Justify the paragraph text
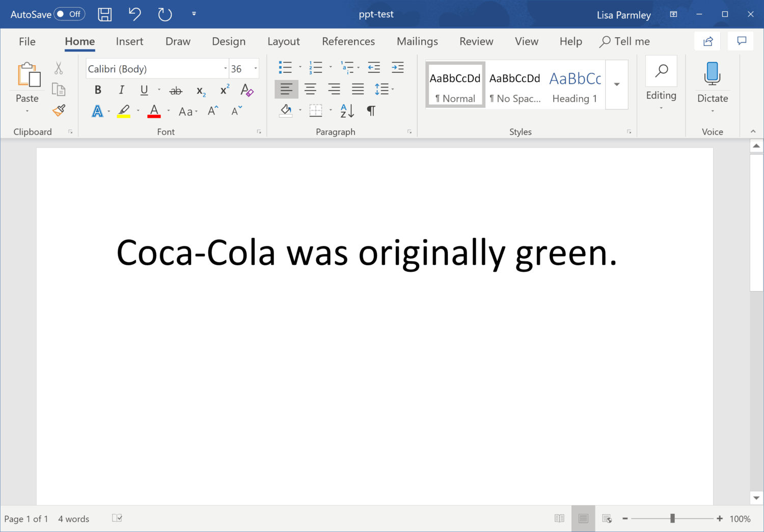The height and width of the screenshot is (532, 764). point(358,90)
